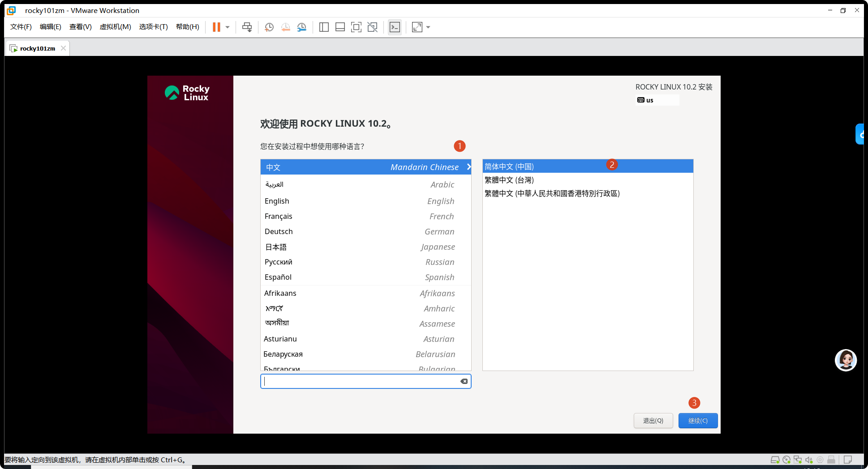
Task: Enter full screen mode
Action: 356,27
